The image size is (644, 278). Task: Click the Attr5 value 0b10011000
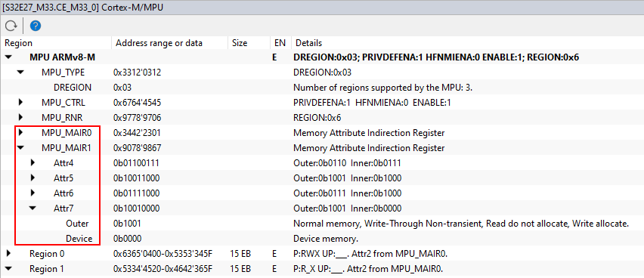coord(136,178)
